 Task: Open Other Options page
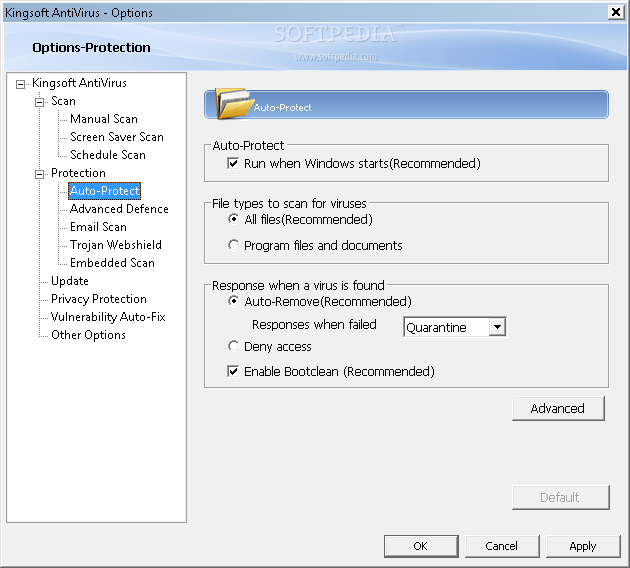tap(88, 335)
